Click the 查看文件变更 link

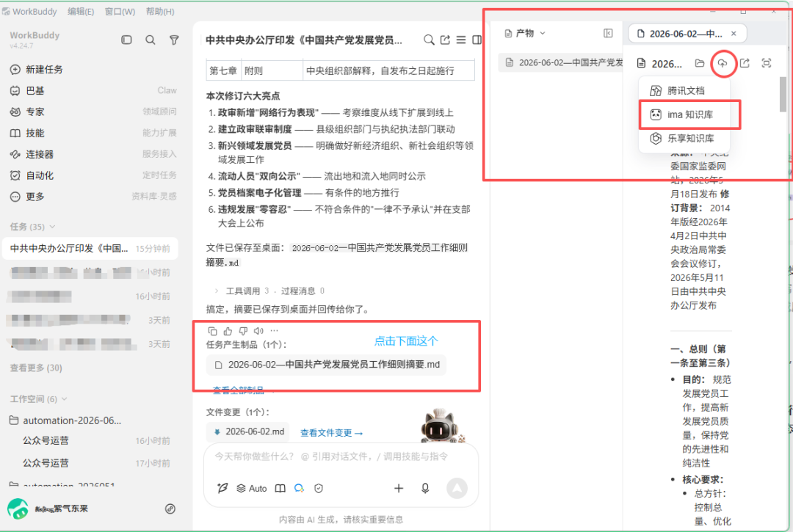(331, 433)
